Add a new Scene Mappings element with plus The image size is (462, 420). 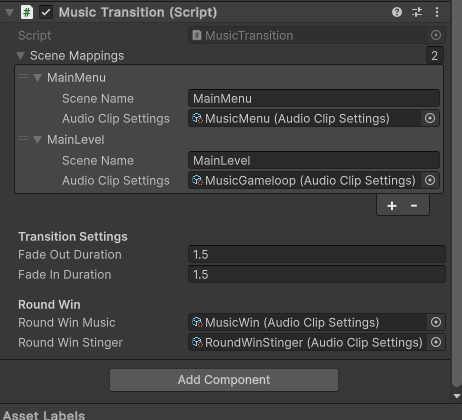click(x=392, y=206)
